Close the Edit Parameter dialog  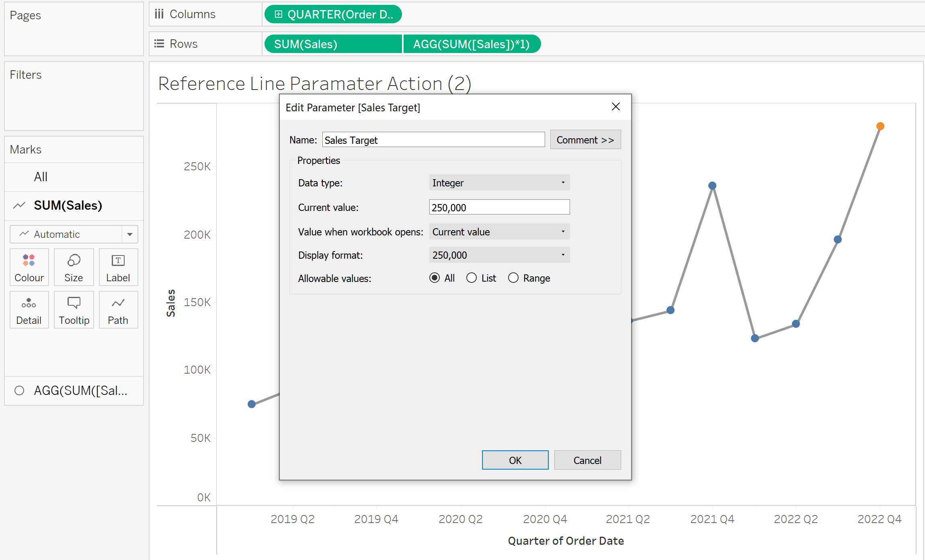pos(615,106)
